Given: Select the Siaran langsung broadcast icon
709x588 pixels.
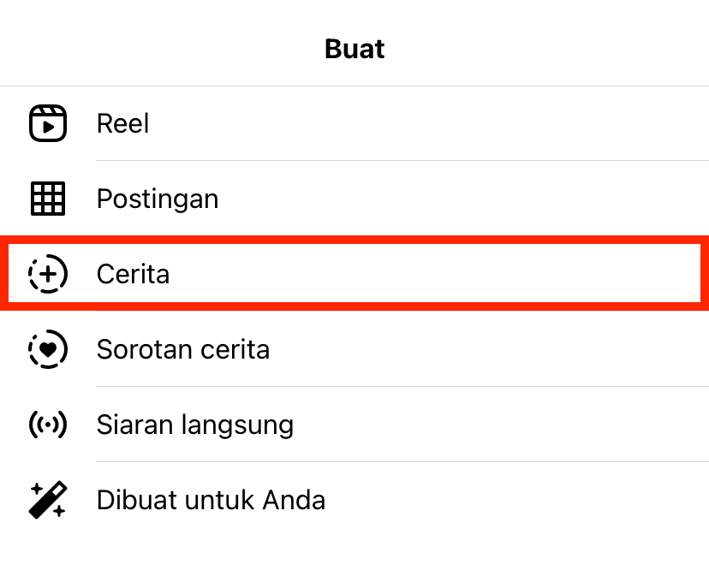Looking at the screenshot, I should coord(48,425).
